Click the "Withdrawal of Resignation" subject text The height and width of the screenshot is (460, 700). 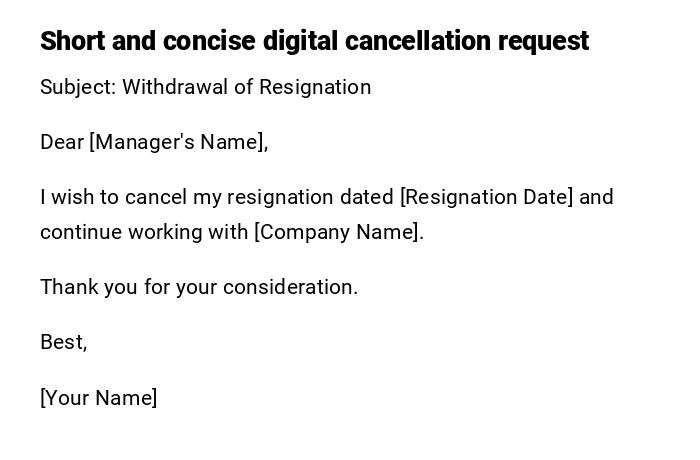point(246,87)
